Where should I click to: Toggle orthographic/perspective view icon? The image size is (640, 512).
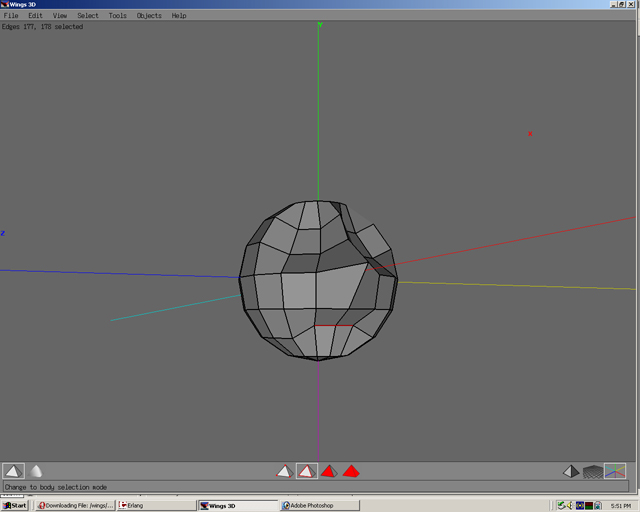pos(570,471)
